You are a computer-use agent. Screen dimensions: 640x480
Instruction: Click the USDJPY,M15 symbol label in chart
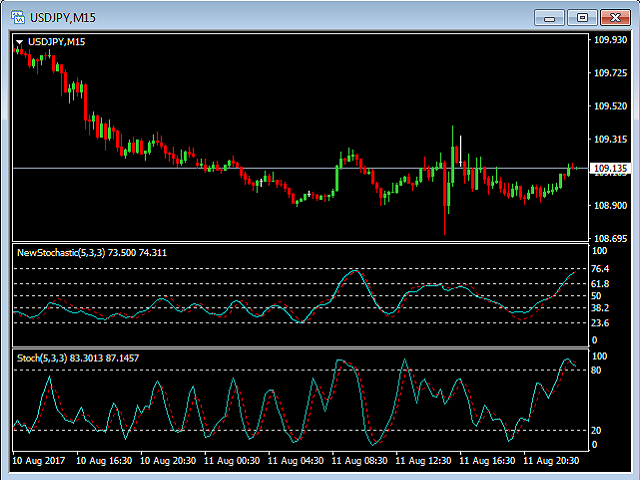pyautogui.click(x=56, y=41)
